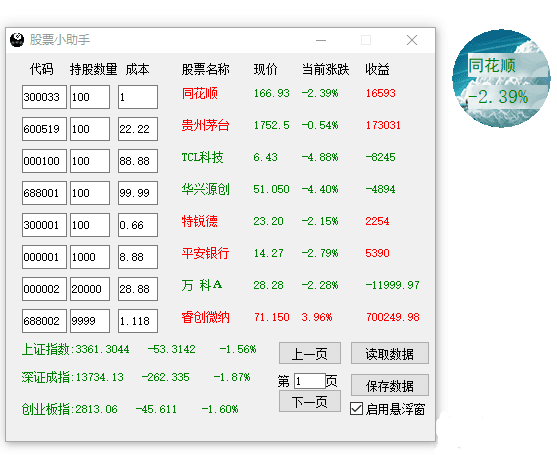Screen dimensions: 557x464
Task: Click the 持股数量 column header
Action: click(x=93, y=69)
